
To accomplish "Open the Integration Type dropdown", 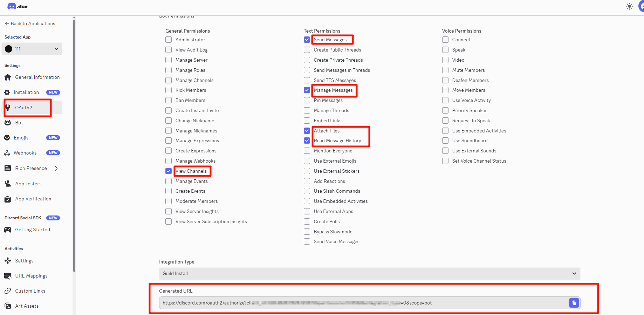I will tap(370, 274).
